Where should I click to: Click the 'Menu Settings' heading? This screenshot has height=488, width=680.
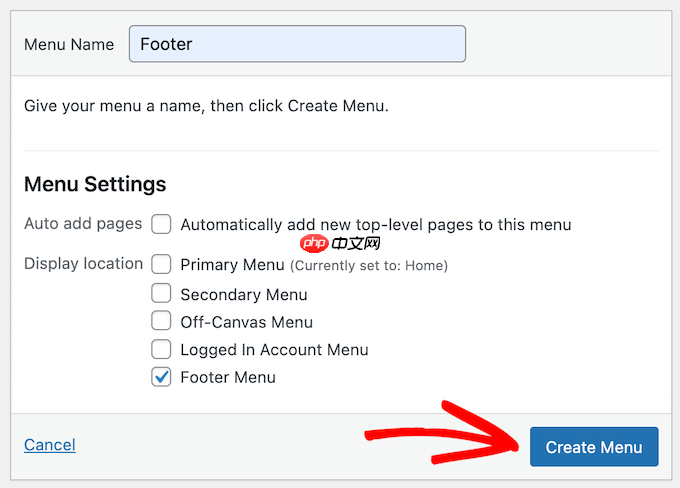pyautogui.click(x=95, y=184)
